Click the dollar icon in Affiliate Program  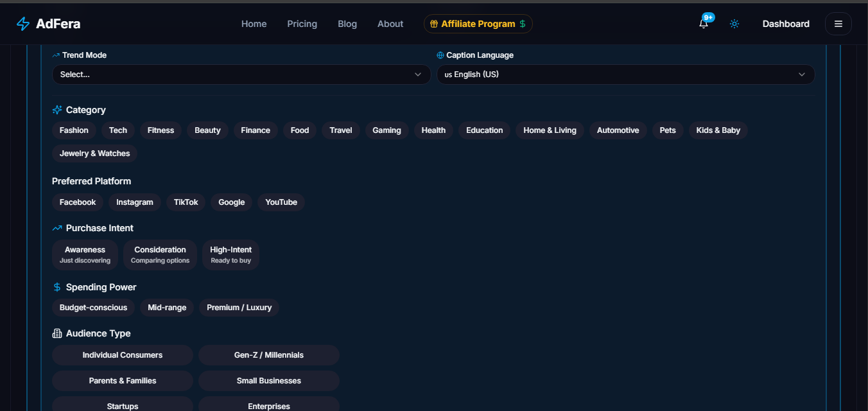coord(523,24)
